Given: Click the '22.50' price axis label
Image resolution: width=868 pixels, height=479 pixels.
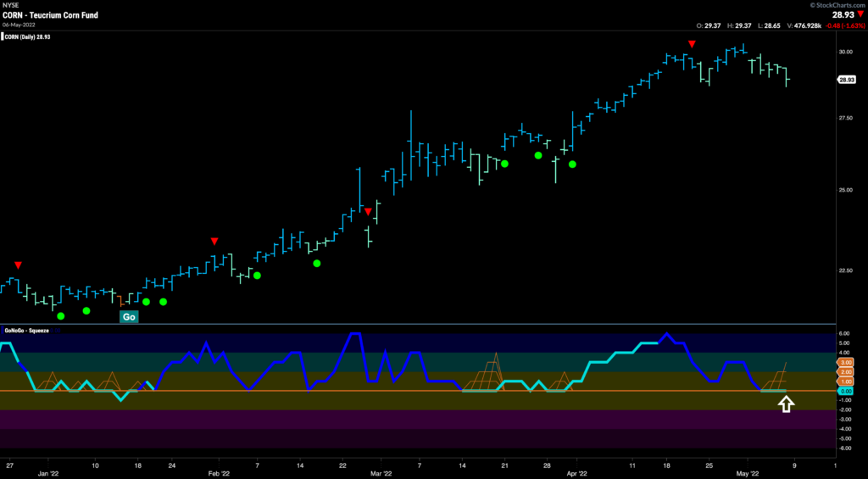Looking at the screenshot, I should [x=845, y=270].
